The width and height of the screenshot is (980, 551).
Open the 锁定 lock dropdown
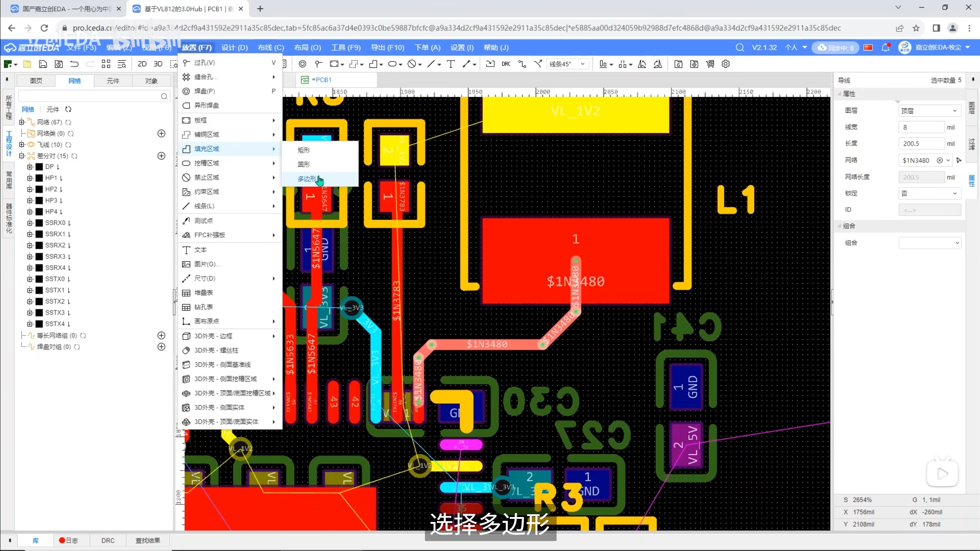click(929, 193)
